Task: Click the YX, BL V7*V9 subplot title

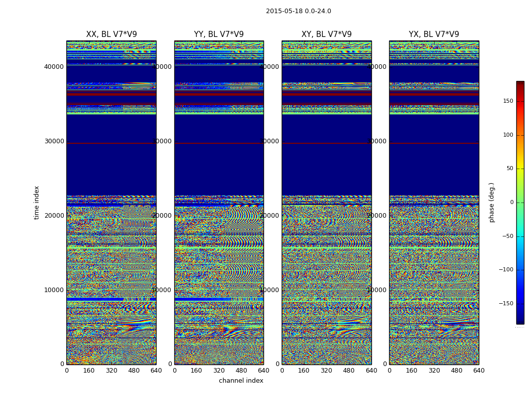Action: click(x=434, y=34)
